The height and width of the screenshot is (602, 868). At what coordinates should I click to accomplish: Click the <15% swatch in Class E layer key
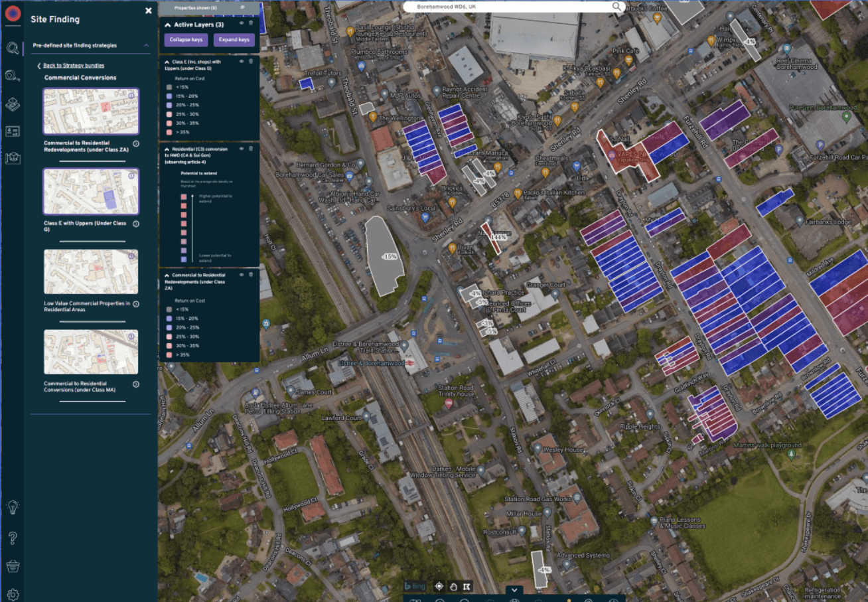[x=169, y=87]
